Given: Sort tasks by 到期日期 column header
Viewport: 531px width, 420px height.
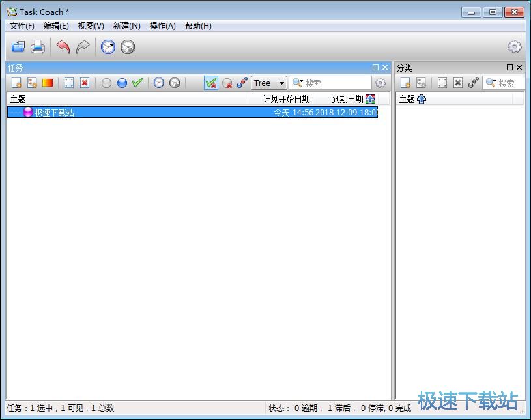Looking at the screenshot, I should 347,99.
